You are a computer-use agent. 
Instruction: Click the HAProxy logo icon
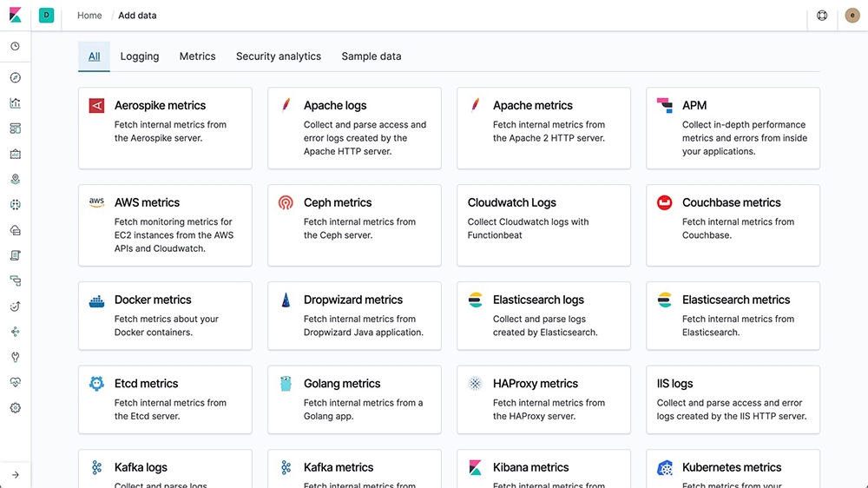coord(475,383)
